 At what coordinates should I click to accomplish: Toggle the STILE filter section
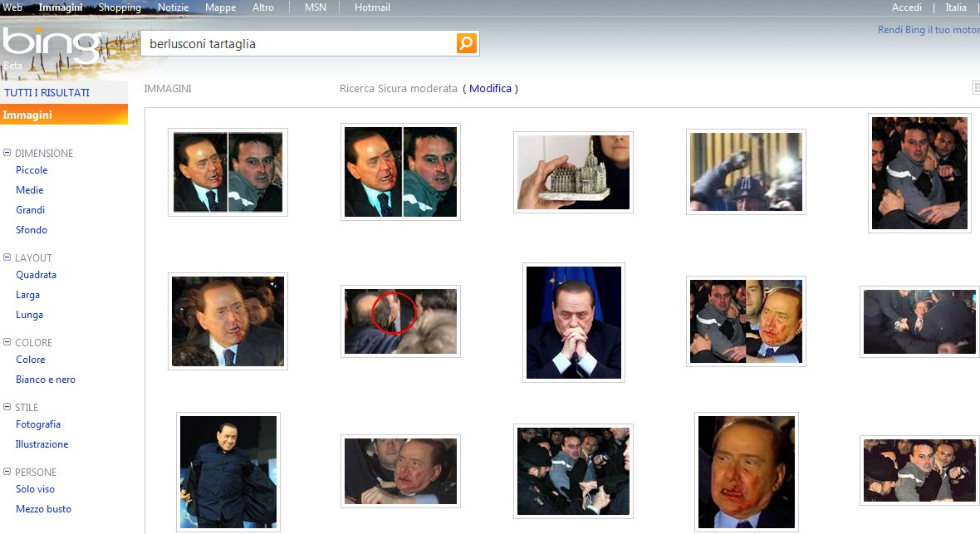(7, 407)
